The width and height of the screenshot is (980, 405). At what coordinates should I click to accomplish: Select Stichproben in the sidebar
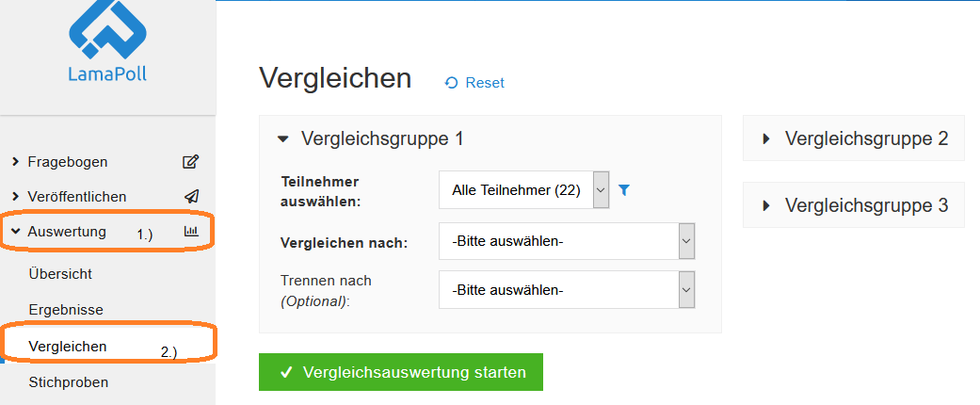tap(69, 382)
